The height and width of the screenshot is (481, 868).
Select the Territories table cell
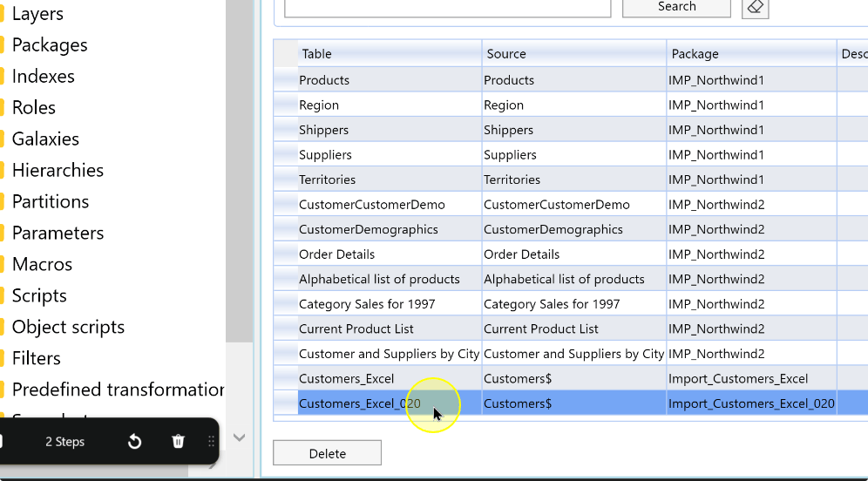[x=390, y=180]
